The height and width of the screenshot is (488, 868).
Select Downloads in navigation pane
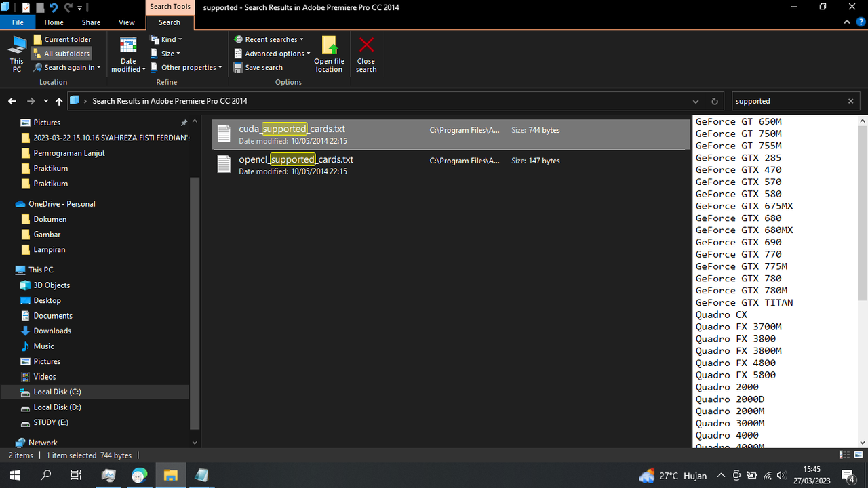52,331
